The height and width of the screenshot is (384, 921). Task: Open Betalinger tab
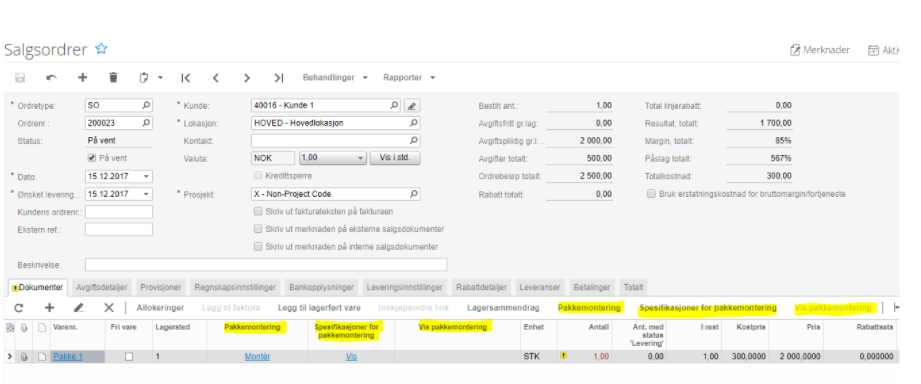[x=593, y=288]
